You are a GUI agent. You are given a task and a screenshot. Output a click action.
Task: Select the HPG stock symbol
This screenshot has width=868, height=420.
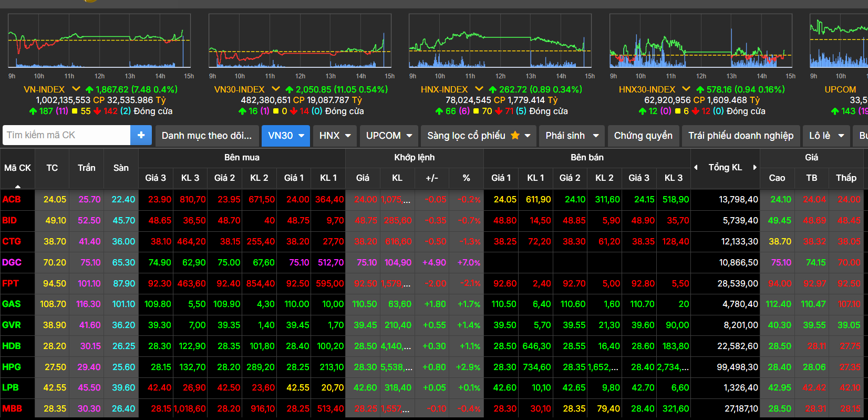[x=12, y=367]
